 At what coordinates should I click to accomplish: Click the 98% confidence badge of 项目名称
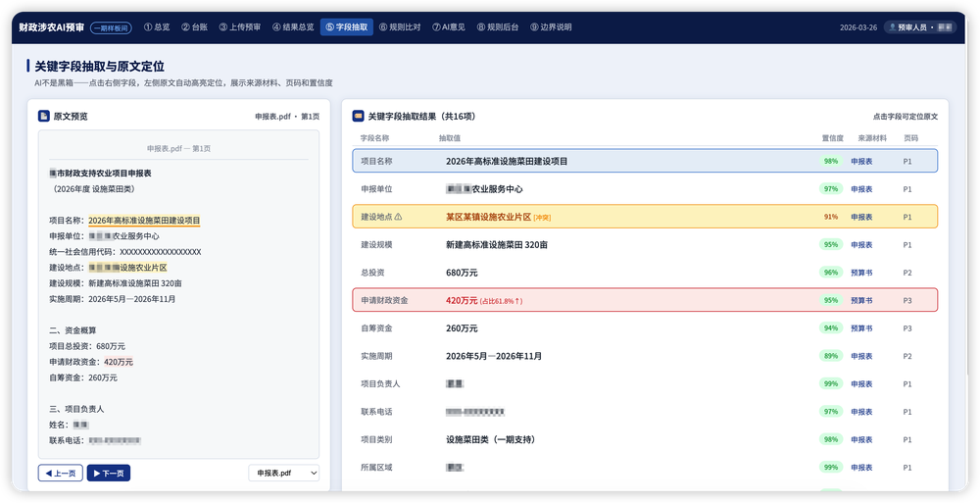tap(831, 161)
